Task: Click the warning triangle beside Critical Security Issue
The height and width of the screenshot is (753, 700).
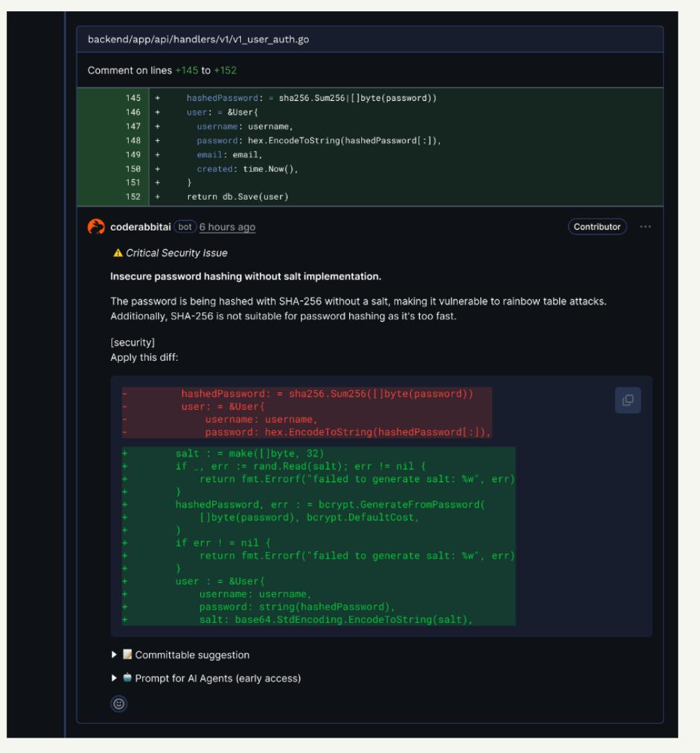Action: coord(117,253)
